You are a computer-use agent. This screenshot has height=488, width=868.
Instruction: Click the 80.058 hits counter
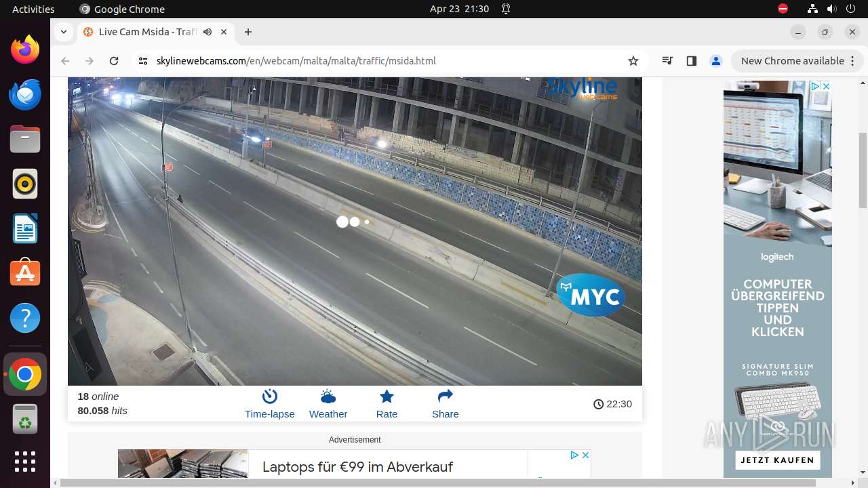tap(102, 411)
